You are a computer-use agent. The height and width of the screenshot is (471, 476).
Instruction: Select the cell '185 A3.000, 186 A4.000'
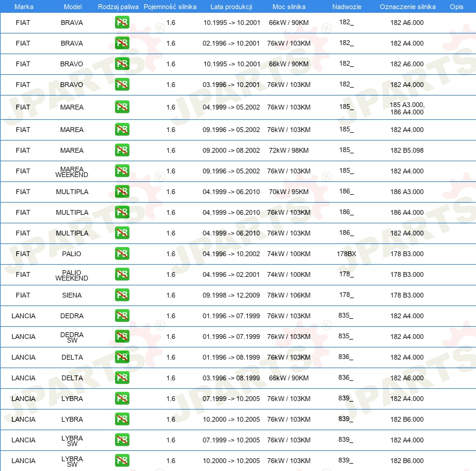tap(407, 108)
